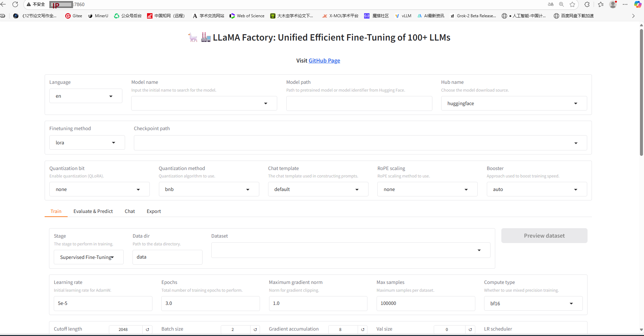Screen dimensions: 644x336
Task: Reset the Val size value
Action: (470, 330)
